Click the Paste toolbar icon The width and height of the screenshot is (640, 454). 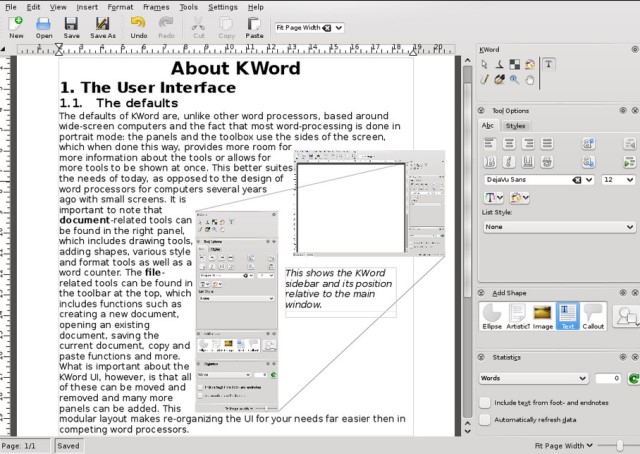pos(254,27)
